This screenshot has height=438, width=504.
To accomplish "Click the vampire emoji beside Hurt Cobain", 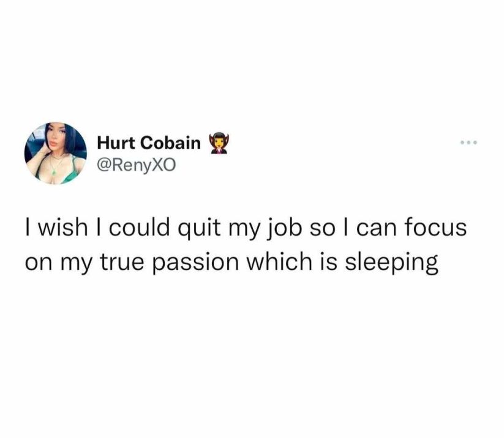I will (x=219, y=143).
